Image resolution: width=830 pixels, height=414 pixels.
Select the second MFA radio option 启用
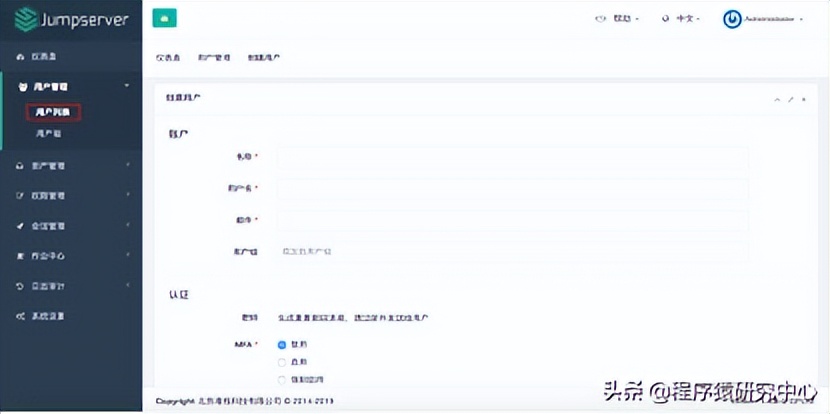[282, 363]
